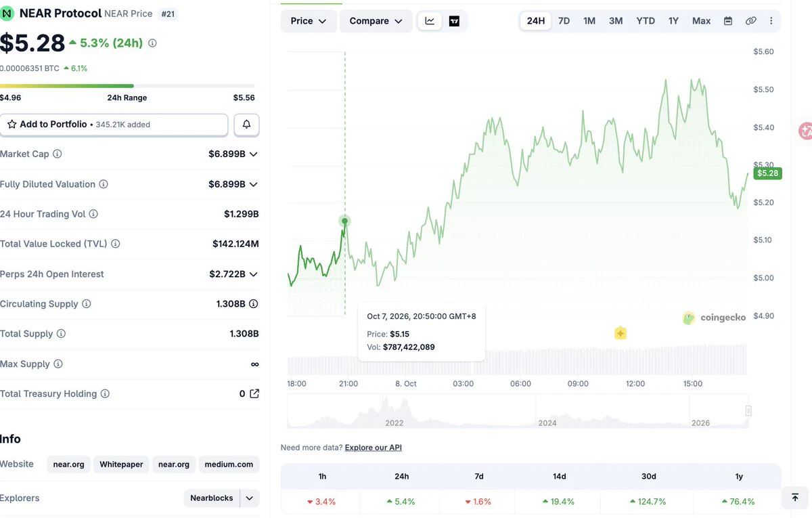This screenshot has height=518, width=812.
Task: Click the star Add to Portfolio button
Action: 114,125
